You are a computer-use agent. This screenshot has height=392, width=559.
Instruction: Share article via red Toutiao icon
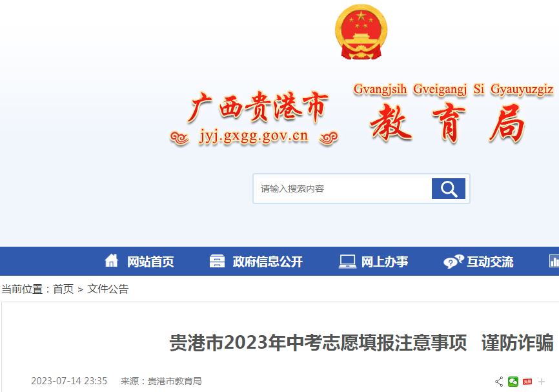coord(527,382)
